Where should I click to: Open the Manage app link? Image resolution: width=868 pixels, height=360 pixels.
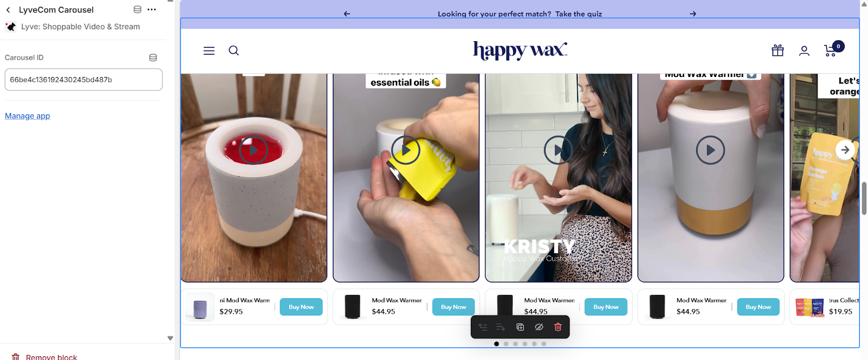pyautogui.click(x=27, y=116)
